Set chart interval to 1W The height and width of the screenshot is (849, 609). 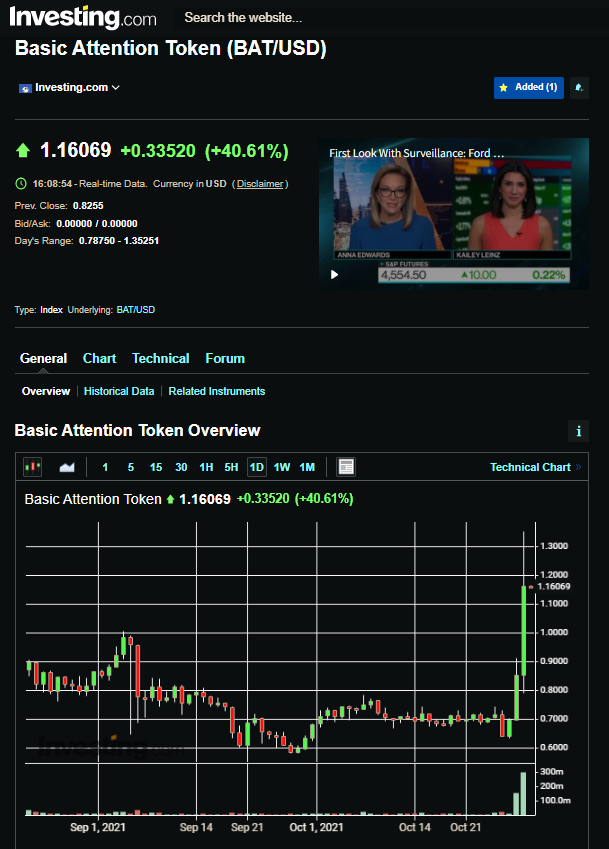pyautogui.click(x=281, y=467)
